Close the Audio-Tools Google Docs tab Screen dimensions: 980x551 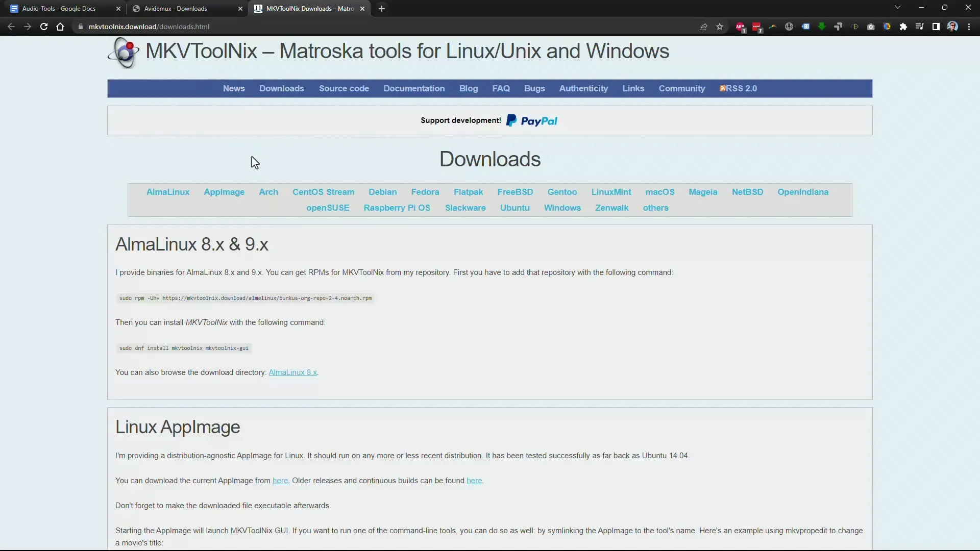click(x=118, y=9)
